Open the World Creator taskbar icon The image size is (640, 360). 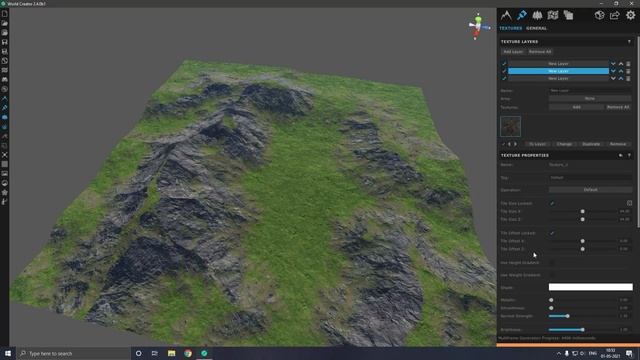[x=204, y=353]
